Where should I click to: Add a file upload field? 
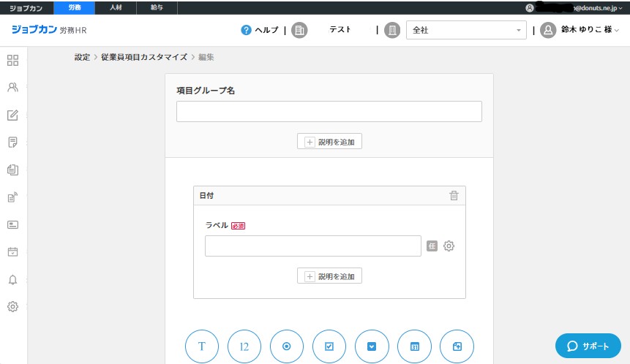[457, 346]
